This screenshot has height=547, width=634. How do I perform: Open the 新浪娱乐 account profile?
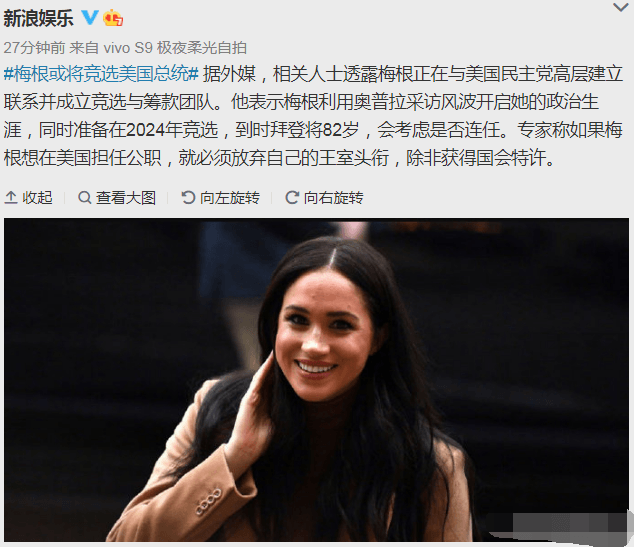(38, 18)
